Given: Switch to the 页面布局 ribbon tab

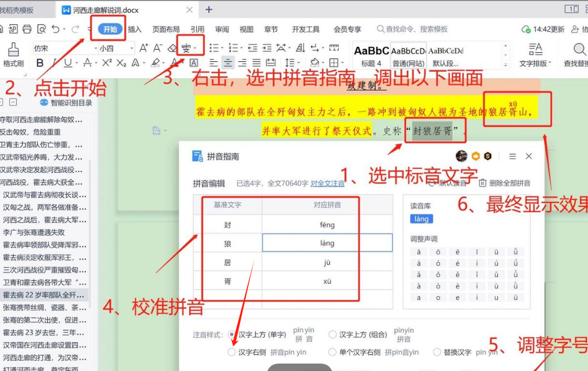Looking at the screenshot, I should point(166,29).
